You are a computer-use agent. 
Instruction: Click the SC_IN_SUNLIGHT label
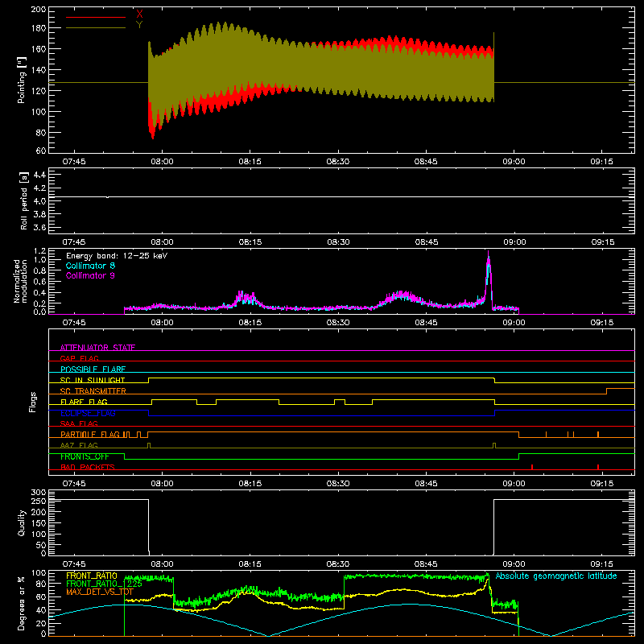pyautogui.click(x=93, y=380)
